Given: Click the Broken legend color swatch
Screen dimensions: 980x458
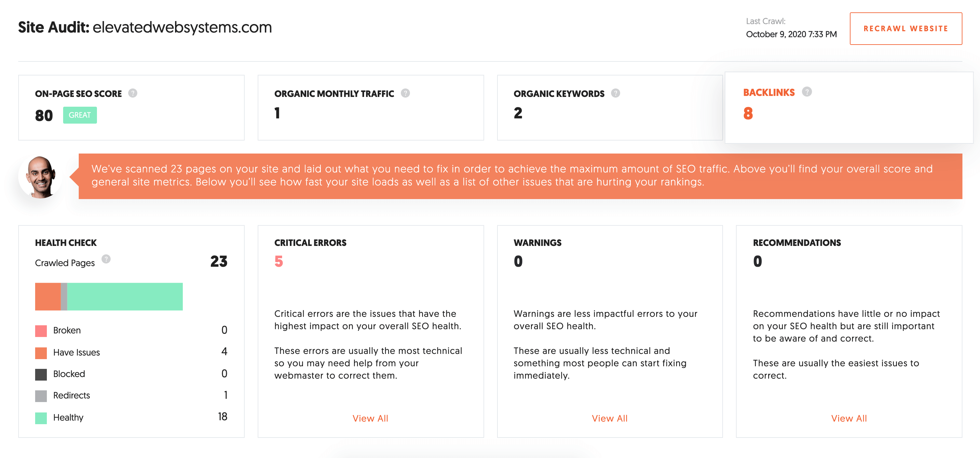Looking at the screenshot, I should click(x=41, y=331).
